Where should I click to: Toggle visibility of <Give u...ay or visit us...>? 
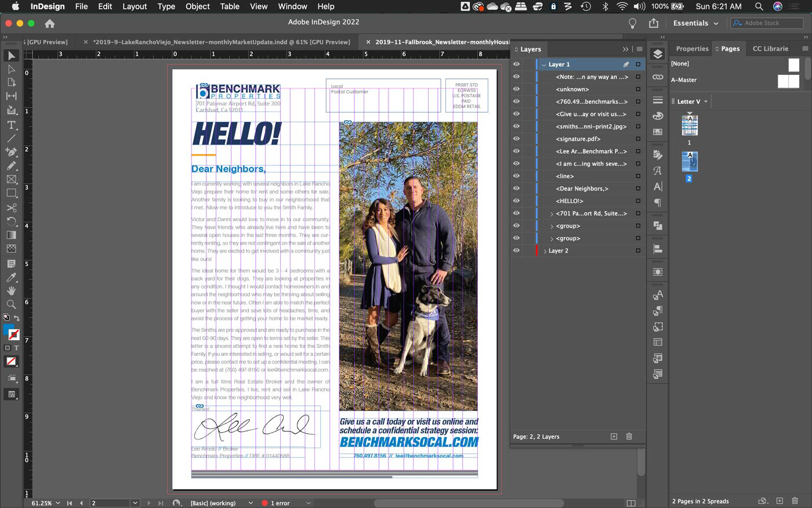pyautogui.click(x=516, y=114)
